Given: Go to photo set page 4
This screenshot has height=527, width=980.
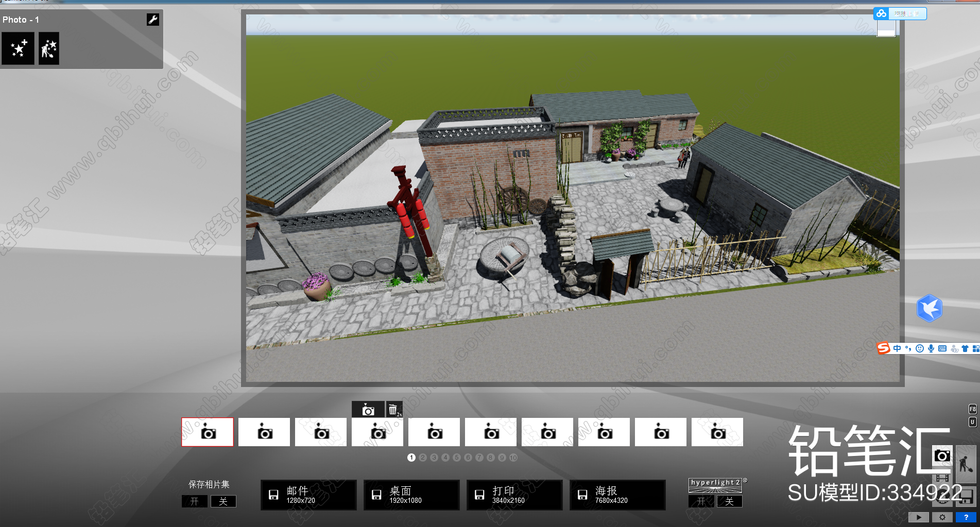Looking at the screenshot, I should click(x=445, y=458).
